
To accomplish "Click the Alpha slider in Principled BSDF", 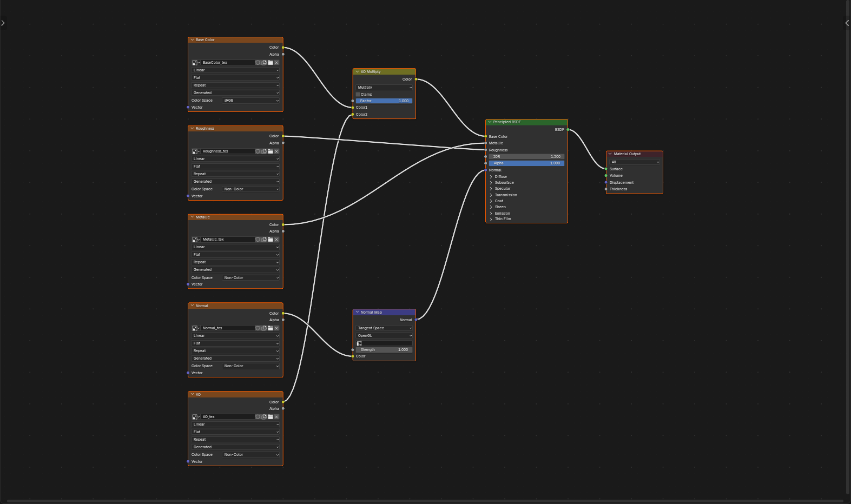I will [x=526, y=163].
